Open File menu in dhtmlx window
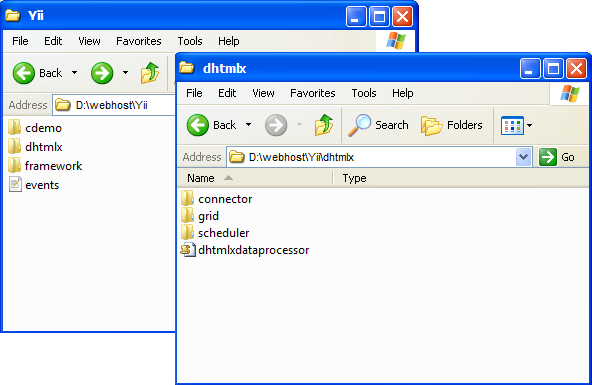The height and width of the screenshot is (385, 592). click(194, 93)
